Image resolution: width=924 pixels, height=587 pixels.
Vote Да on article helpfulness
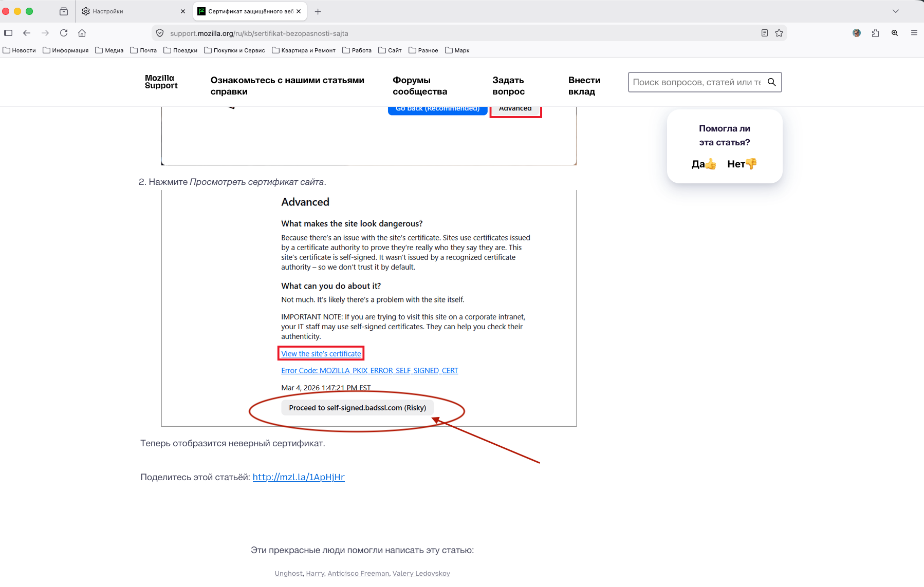[x=704, y=164]
